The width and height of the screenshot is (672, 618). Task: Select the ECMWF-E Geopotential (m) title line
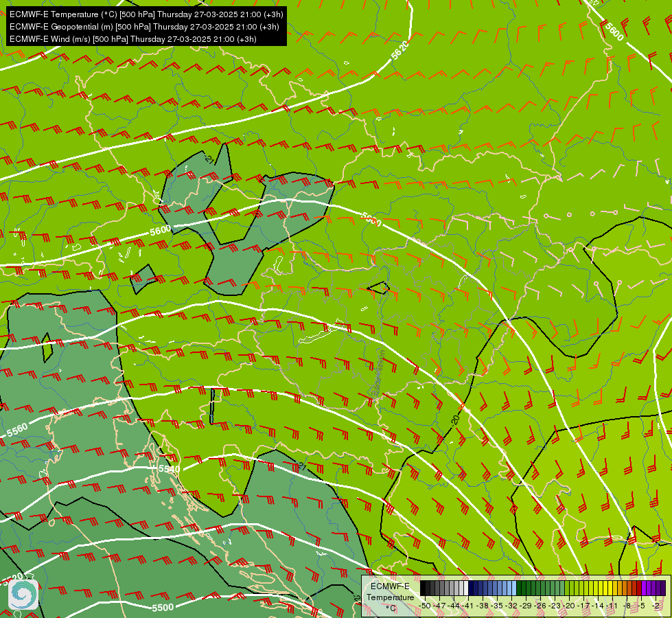(144, 27)
